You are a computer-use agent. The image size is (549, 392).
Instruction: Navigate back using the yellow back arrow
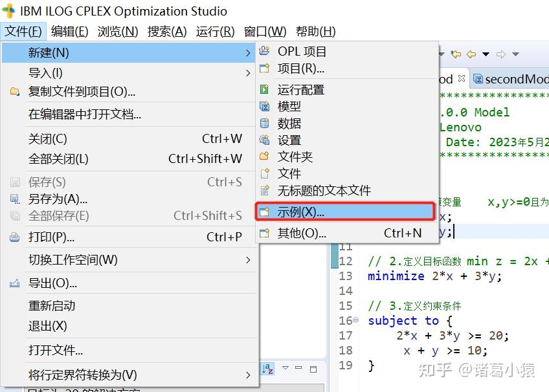(471, 54)
